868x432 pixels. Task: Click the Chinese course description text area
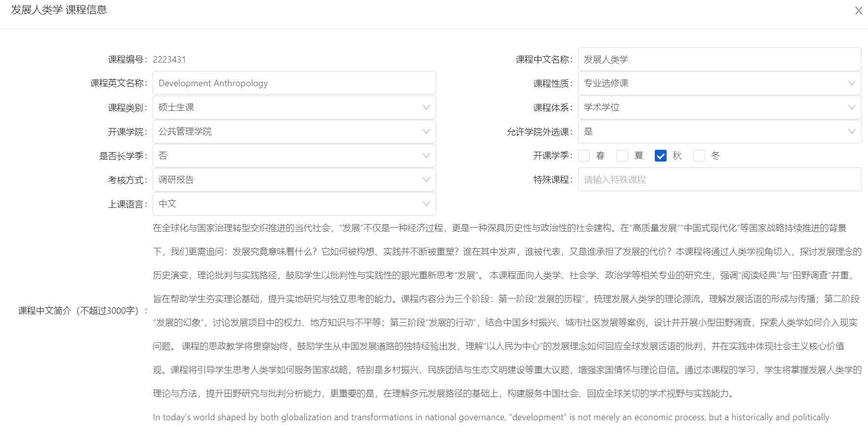pyautogui.click(x=506, y=310)
